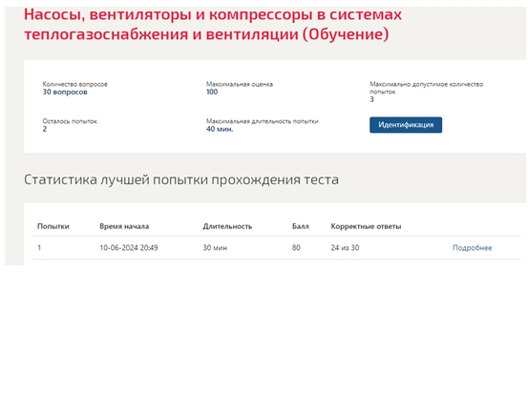Click the Количество вопросов label
Viewport: 528px width, 420px height.
74,84
